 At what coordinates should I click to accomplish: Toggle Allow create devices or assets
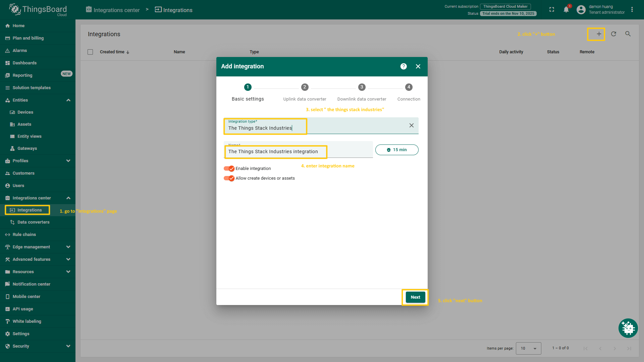point(229,178)
